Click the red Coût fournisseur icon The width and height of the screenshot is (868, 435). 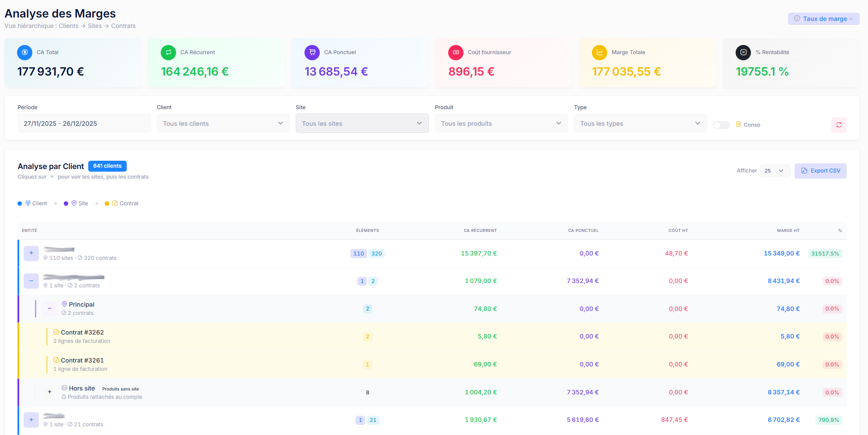456,52
